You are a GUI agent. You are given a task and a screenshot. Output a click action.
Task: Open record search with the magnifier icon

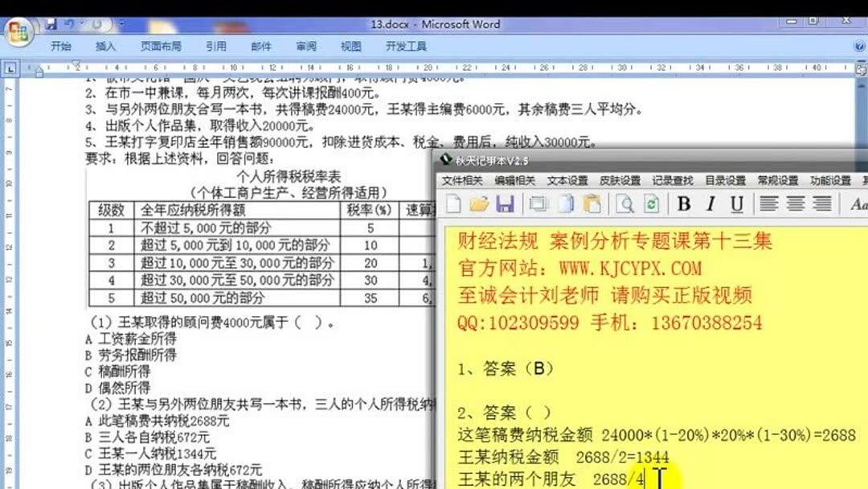tap(626, 204)
